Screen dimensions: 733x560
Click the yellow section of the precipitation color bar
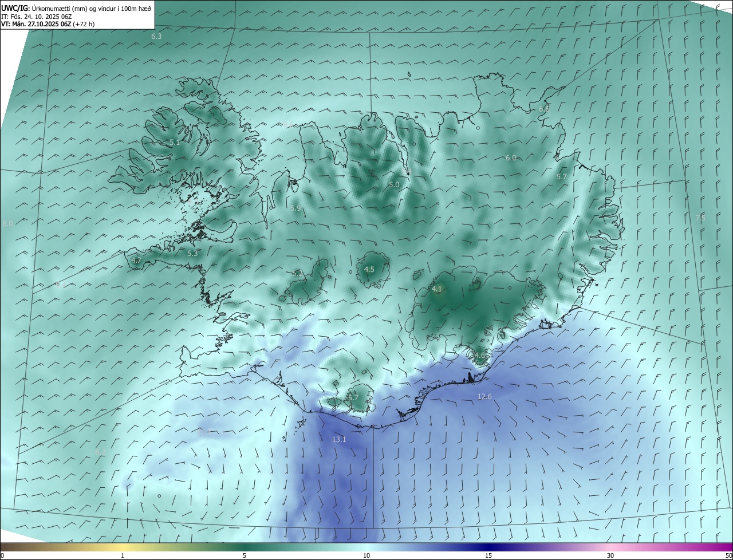click(123, 547)
